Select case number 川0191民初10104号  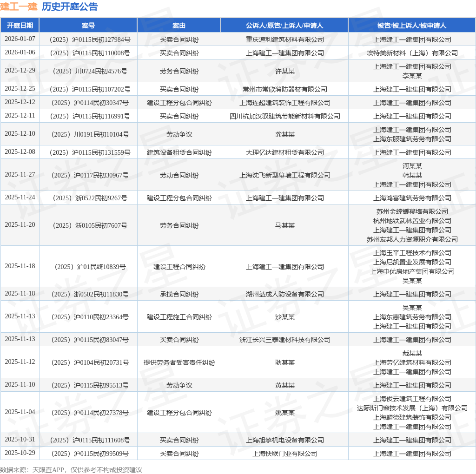[90, 134]
